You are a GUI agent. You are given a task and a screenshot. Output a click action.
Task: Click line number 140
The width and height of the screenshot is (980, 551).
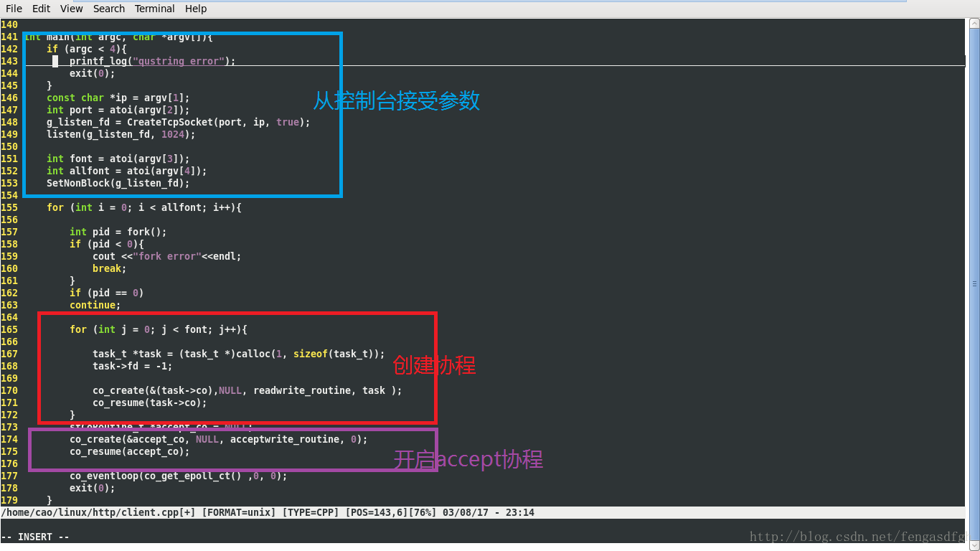pyautogui.click(x=9, y=24)
